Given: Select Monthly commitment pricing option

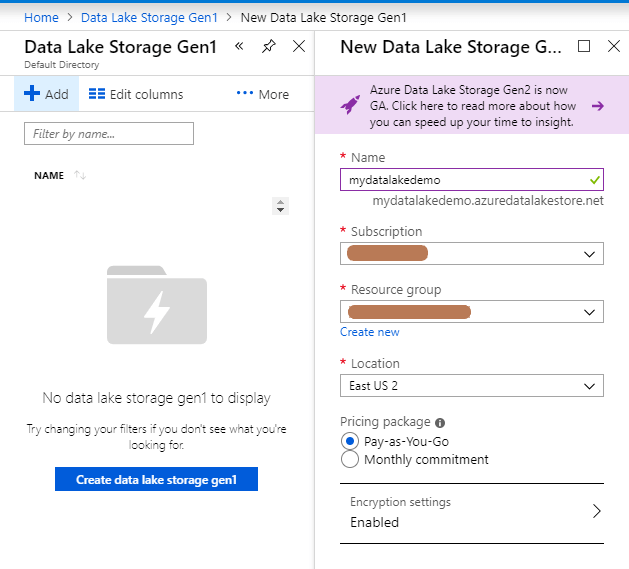Looking at the screenshot, I should coord(350,459).
